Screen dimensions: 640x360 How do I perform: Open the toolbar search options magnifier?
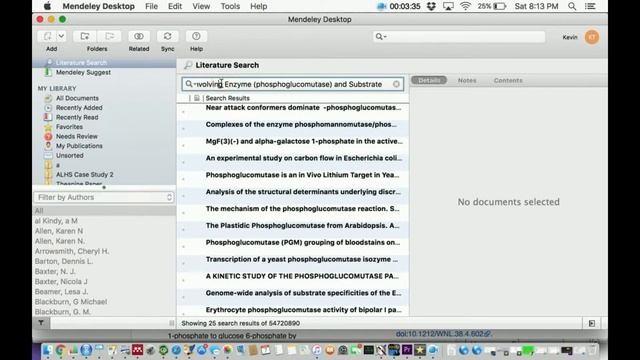click(380, 37)
